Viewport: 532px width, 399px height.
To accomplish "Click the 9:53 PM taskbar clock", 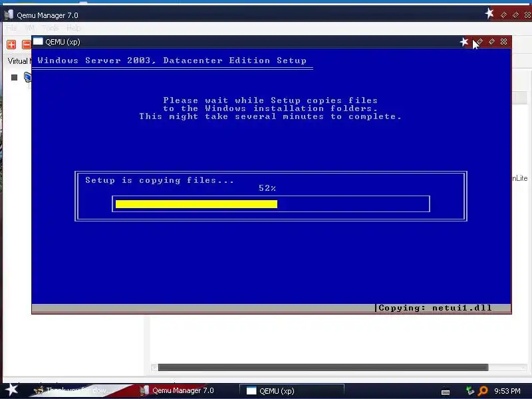I will click(x=507, y=391).
